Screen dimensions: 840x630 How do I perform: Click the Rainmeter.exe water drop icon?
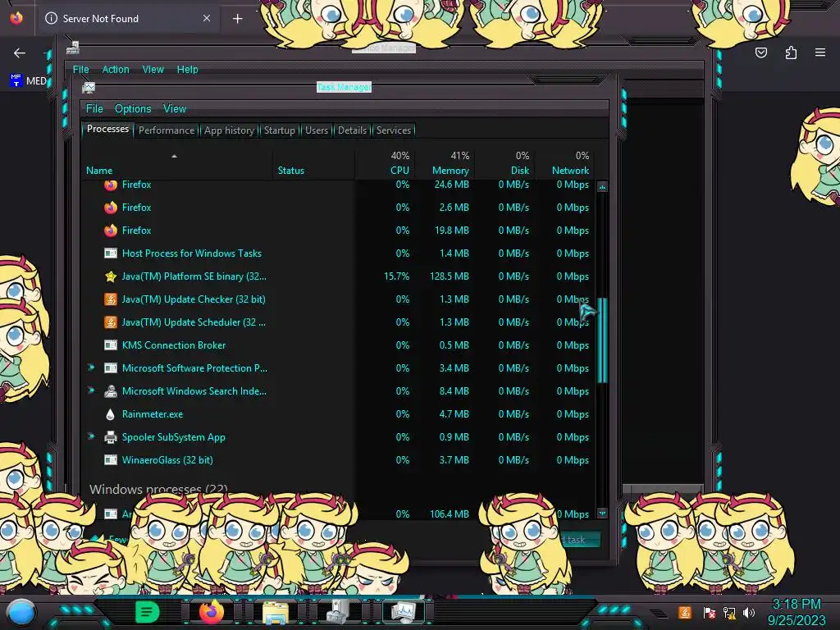[x=111, y=414]
